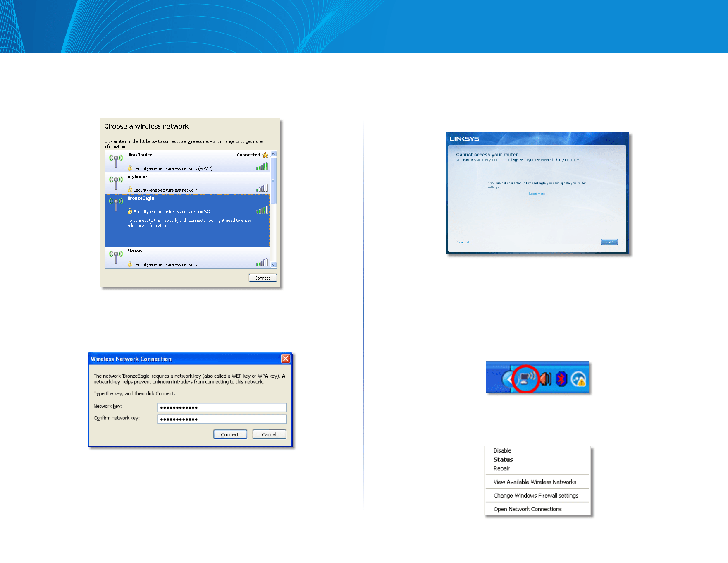Open the Learn more link in Linksys dialog
The height and width of the screenshot is (563, 728).
tap(537, 194)
